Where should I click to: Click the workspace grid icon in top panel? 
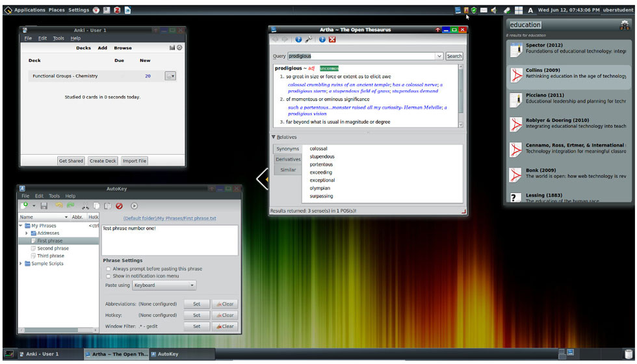pos(519,10)
